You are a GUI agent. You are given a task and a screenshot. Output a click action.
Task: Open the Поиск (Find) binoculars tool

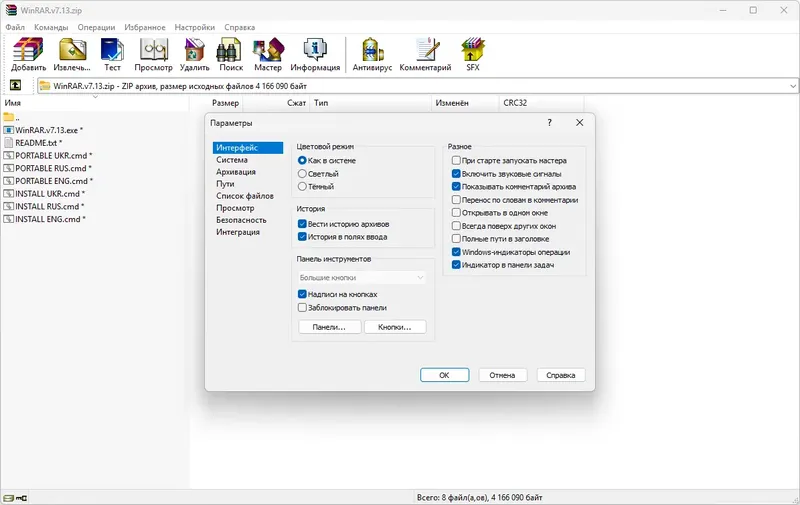(x=229, y=50)
